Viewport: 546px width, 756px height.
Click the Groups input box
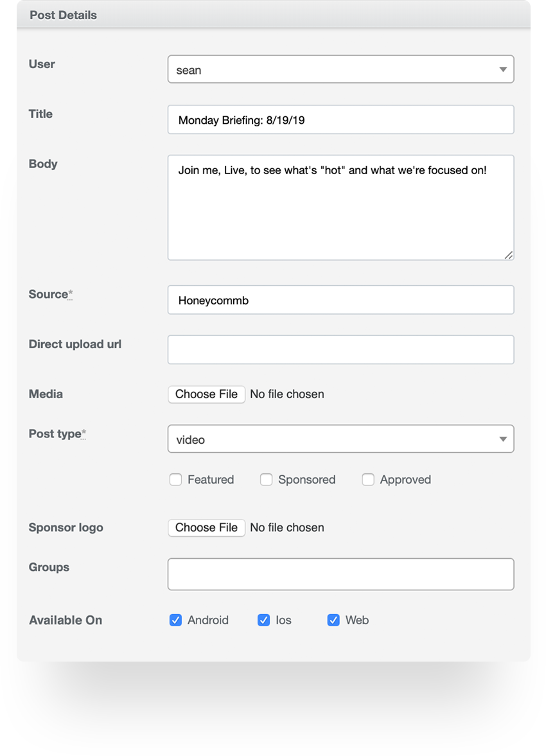tap(340, 574)
